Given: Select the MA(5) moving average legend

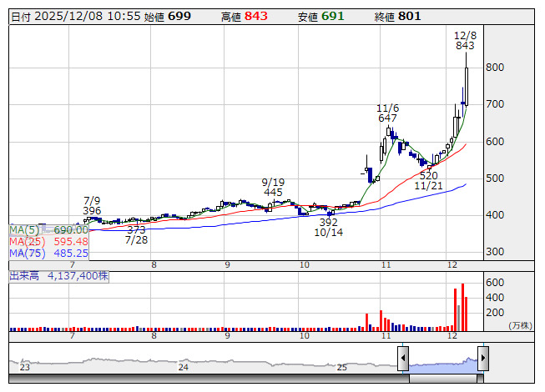Looking at the screenshot, I should tap(48, 229).
